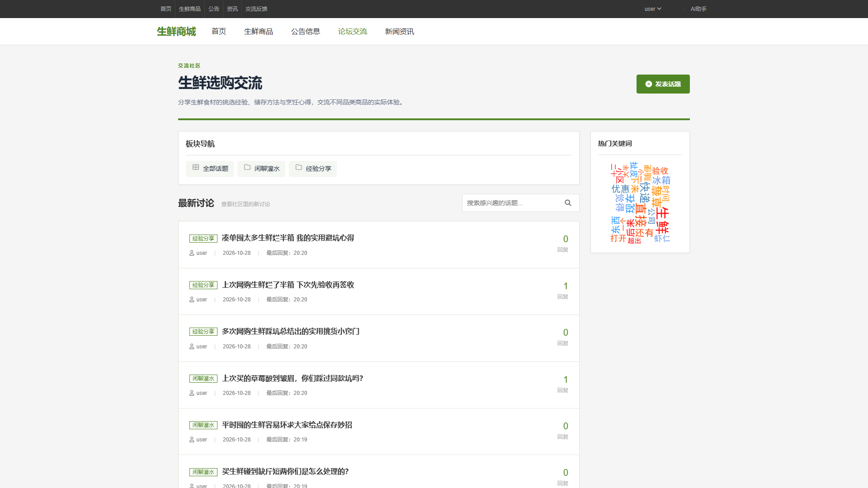The width and height of the screenshot is (868, 488).
Task: Click the grid icon beside 全部话题
Action: click(x=196, y=167)
